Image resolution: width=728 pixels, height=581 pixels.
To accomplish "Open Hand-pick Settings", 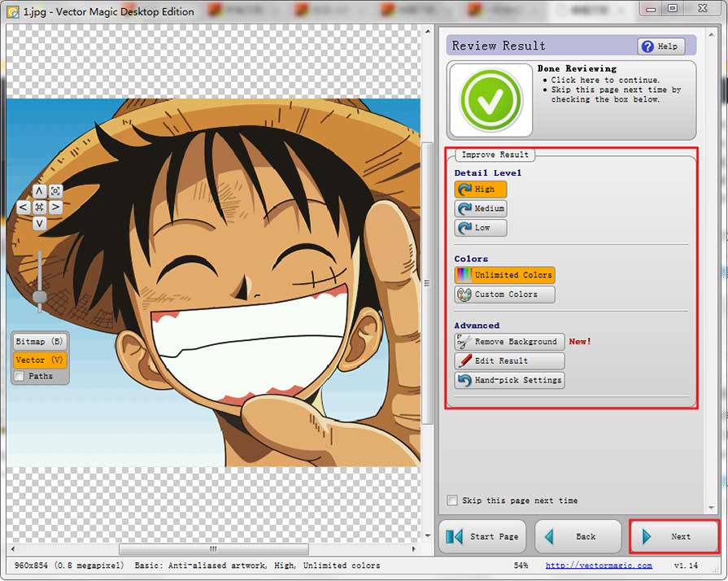I will [x=509, y=380].
